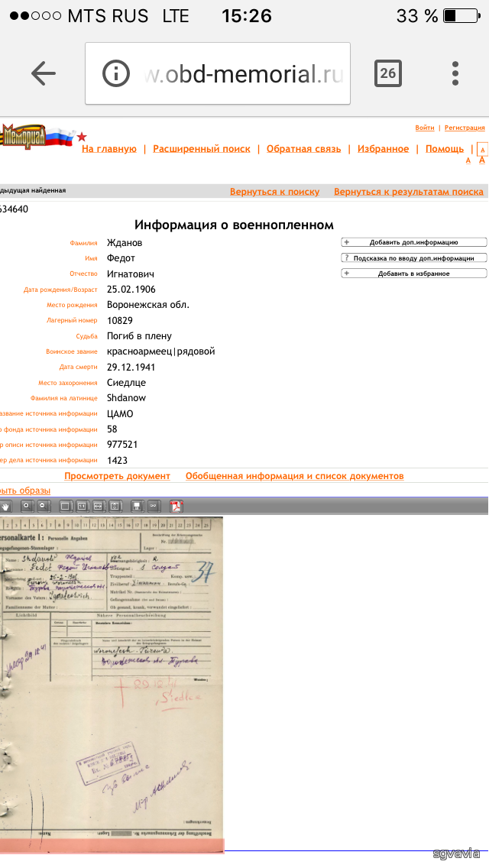Open Обобщенная информация и список документов
The height and width of the screenshot is (868, 489).
click(295, 476)
